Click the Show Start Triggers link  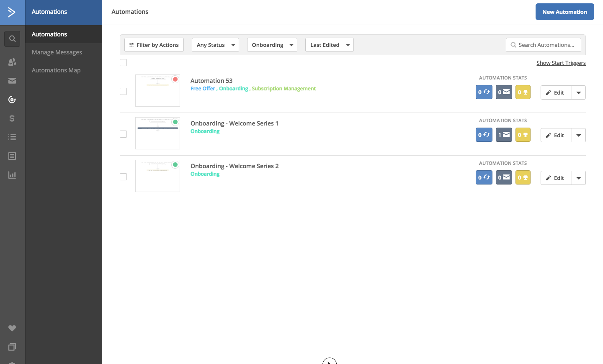(561, 63)
